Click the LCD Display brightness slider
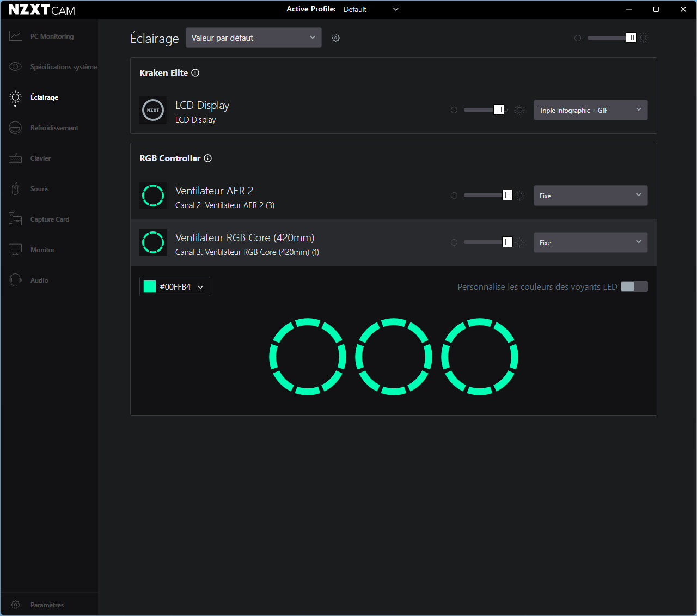Viewport: 697px width, 616px height. click(x=485, y=110)
